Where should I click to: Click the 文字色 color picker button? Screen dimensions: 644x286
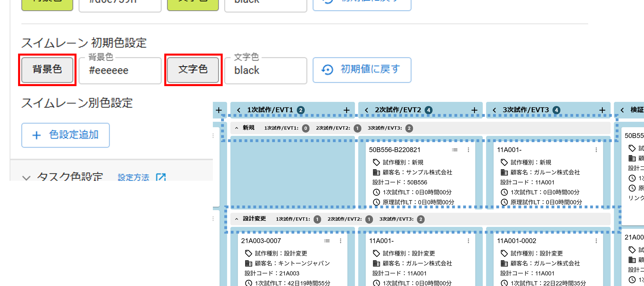[193, 70]
